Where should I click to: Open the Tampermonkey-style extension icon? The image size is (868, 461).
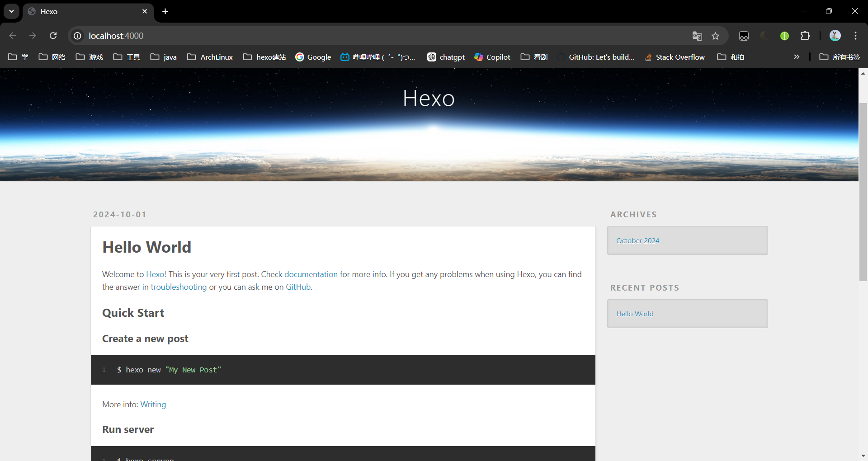click(x=744, y=36)
